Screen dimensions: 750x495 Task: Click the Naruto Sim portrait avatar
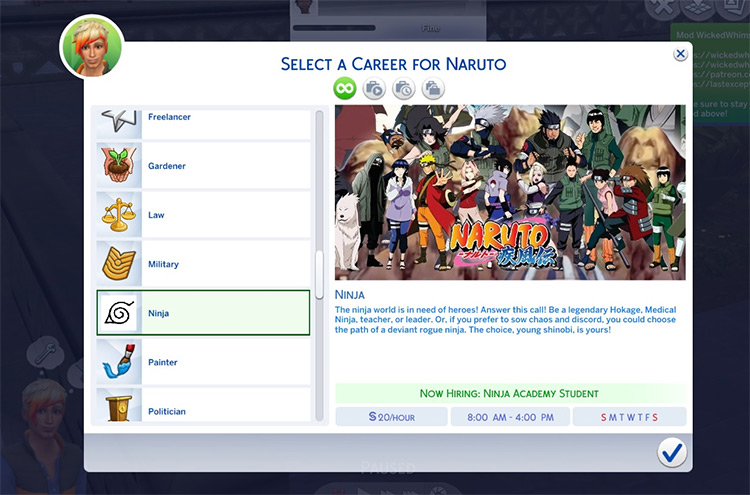(x=92, y=47)
